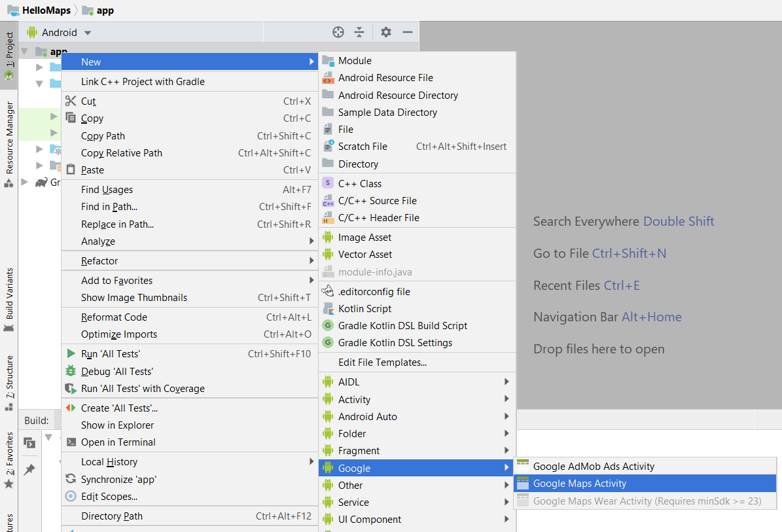This screenshot has width=782, height=532.
Task: Click the Image Asset android icon
Action: click(x=328, y=237)
